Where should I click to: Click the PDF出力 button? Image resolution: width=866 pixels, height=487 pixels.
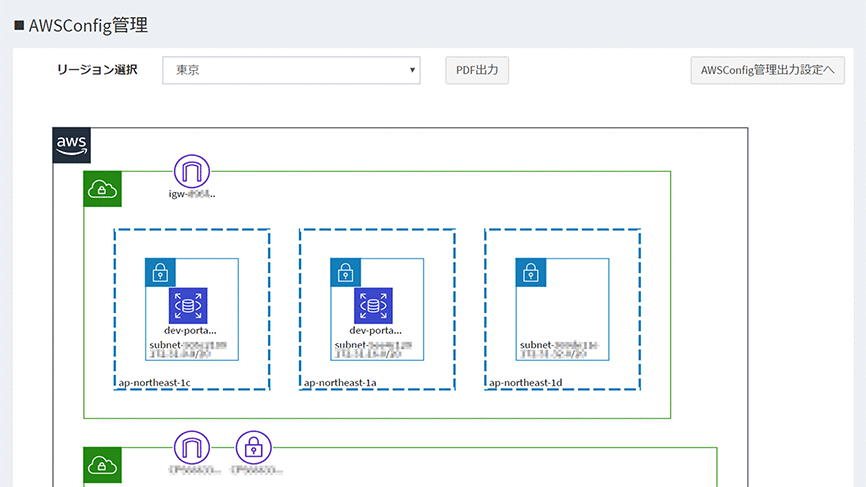[x=477, y=70]
